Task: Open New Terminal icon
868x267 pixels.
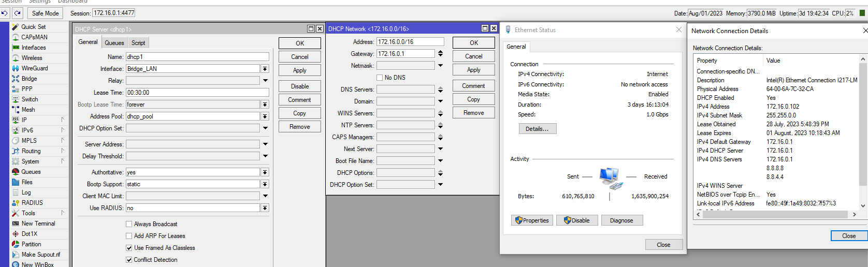Action: (16, 224)
